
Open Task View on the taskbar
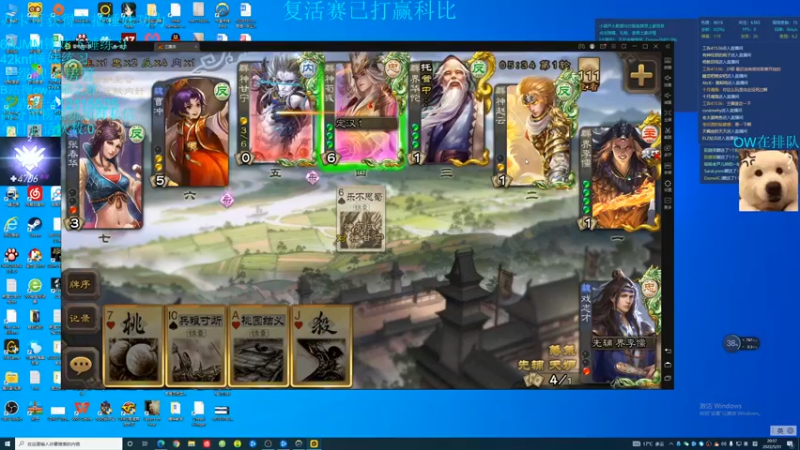pyautogui.click(x=145, y=444)
